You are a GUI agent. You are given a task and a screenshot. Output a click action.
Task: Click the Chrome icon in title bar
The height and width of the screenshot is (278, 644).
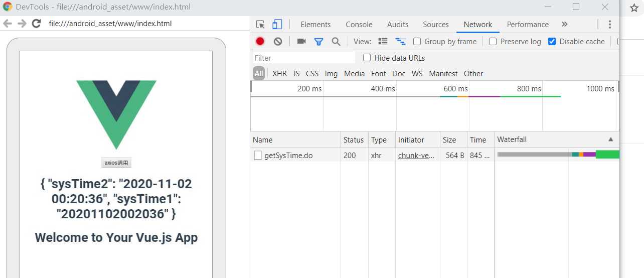8,7
